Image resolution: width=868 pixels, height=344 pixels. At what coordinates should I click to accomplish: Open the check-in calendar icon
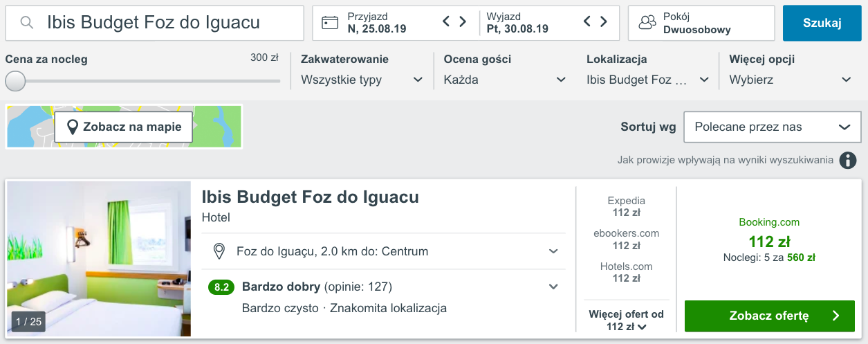tap(330, 23)
